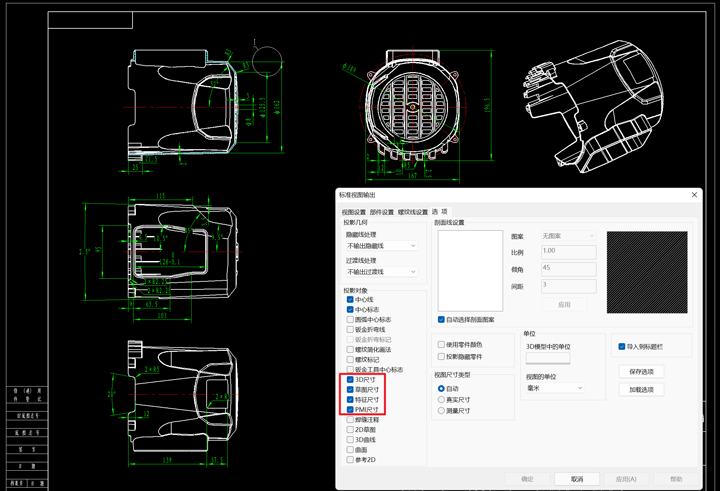
Task: Switch to the 视图设置 tab
Action: [x=354, y=212]
